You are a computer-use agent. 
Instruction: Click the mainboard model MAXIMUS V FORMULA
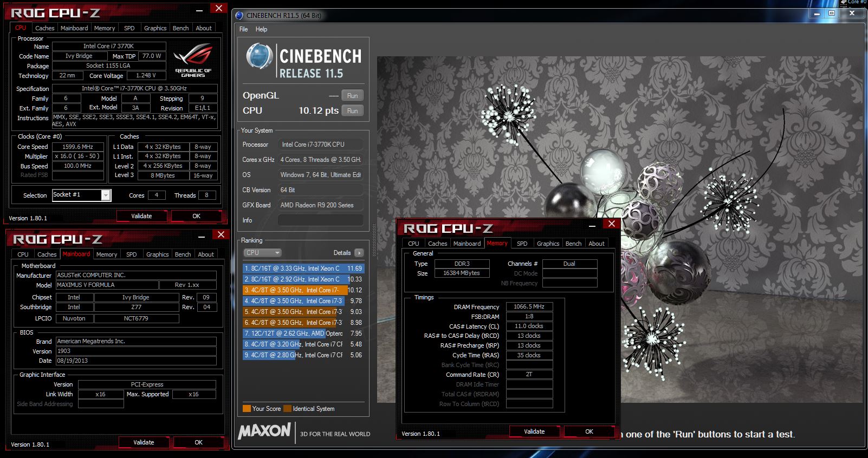(x=107, y=285)
